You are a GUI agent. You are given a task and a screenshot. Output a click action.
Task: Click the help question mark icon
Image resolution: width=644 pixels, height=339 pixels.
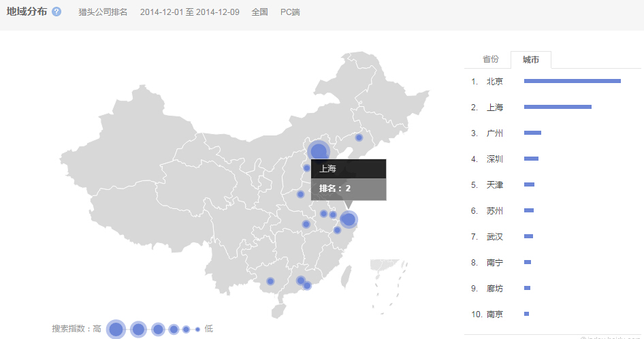click(57, 12)
